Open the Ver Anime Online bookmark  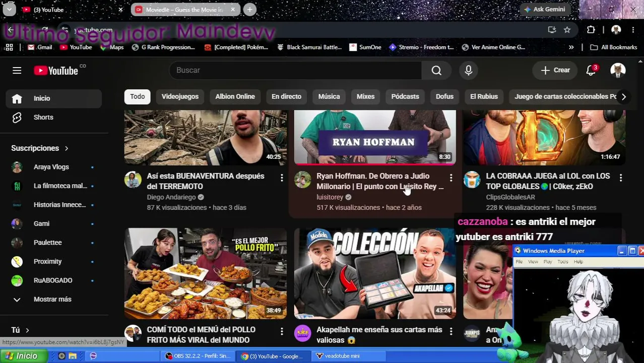point(493,47)
